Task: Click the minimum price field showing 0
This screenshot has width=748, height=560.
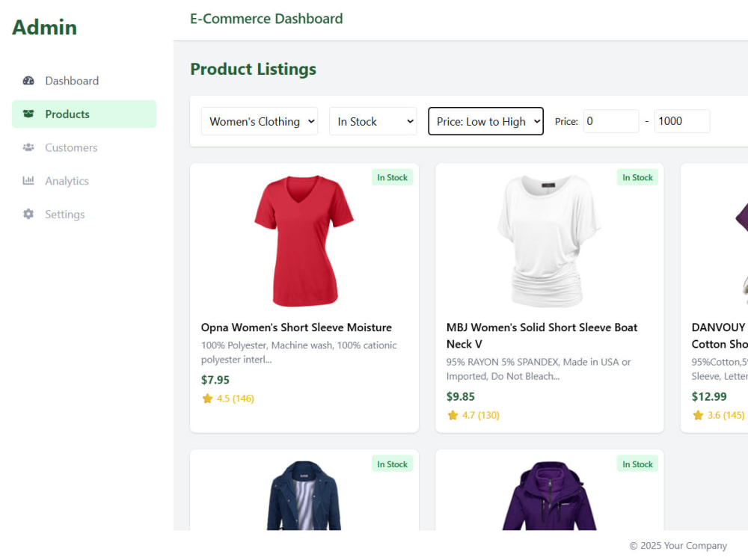Action: [x=611, y=121]
